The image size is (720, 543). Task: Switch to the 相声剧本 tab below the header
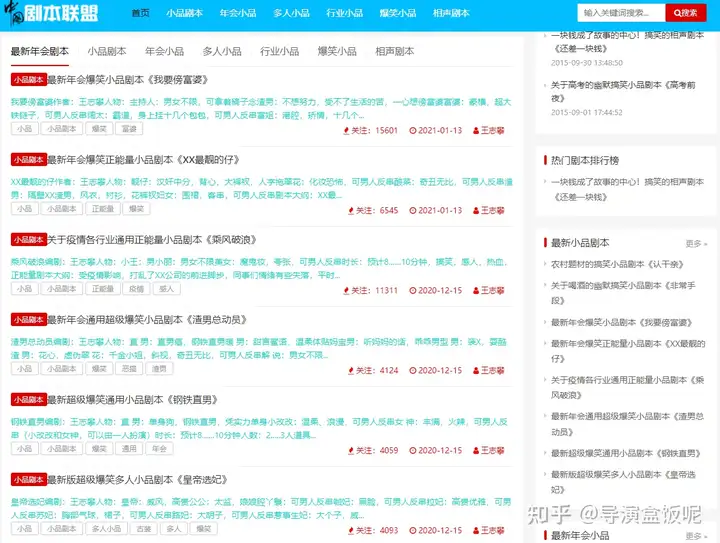(x=394, y=51)
